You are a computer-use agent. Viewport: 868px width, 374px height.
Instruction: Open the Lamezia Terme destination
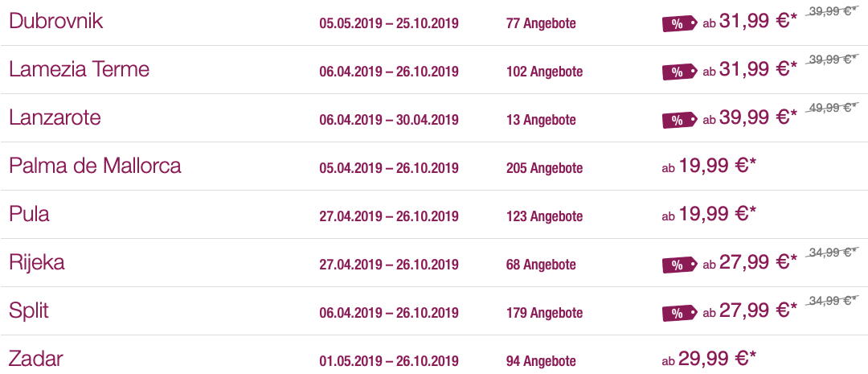point(79,69)
